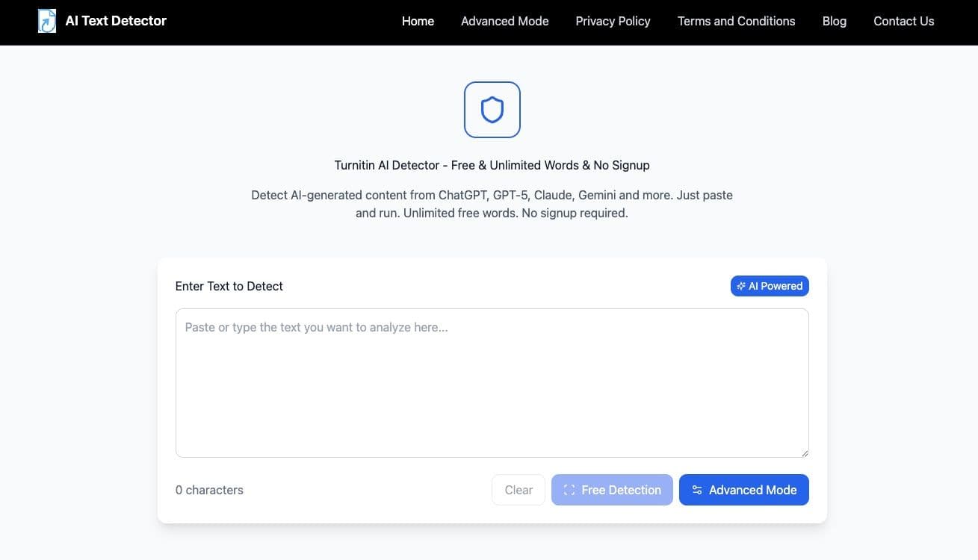The height and width of the screenshot is (560, 978).
Task: Click the Clear button below the text box
Action: [x=518, y=490]
